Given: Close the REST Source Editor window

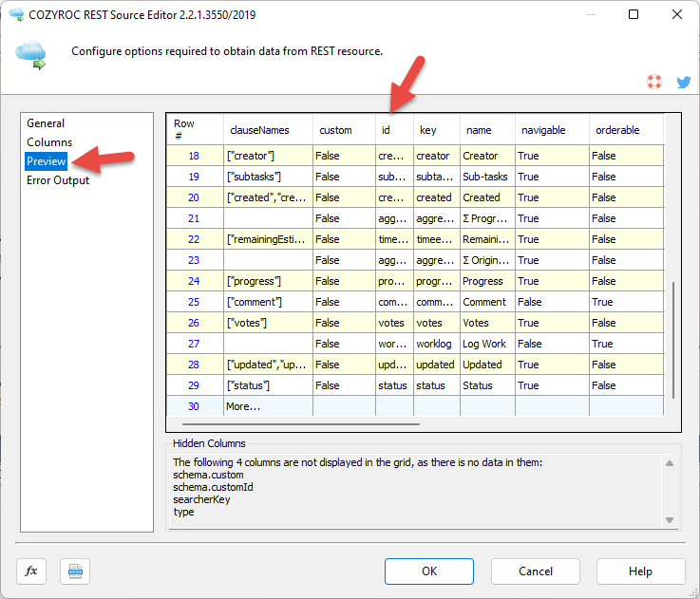Looking at the screenshot, I should tap(677, 14).
